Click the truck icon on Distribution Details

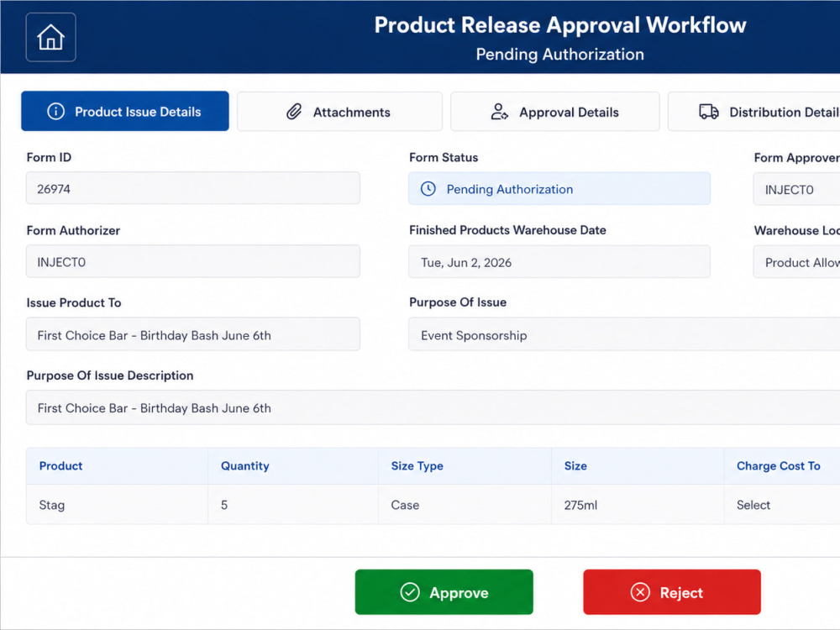point(709,112)
